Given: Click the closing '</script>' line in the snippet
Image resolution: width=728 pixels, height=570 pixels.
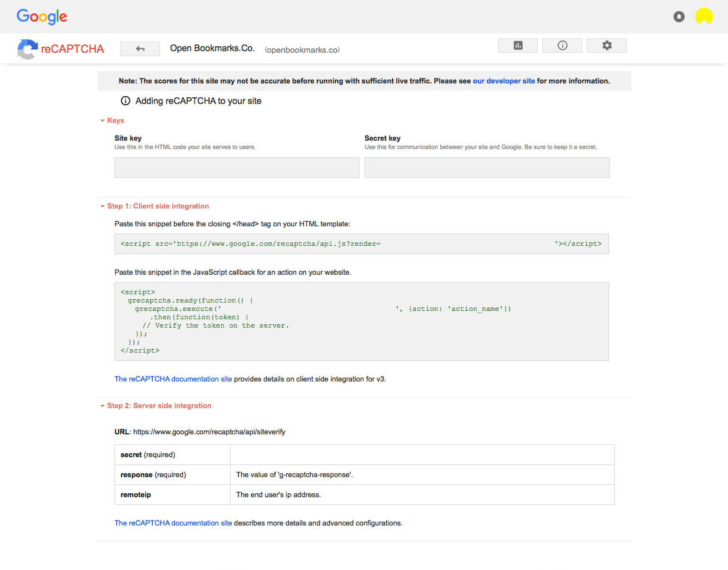Looking at the screenshot, I should [x=140, y=350].
